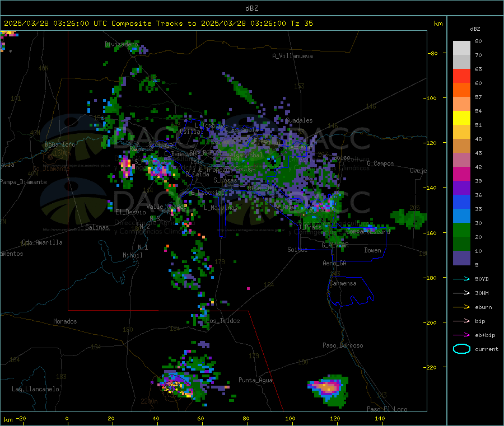The image size is (504, 426).
Task: Pick the light gray 80 dBZ swatch
Action: (x=461, y=48)
